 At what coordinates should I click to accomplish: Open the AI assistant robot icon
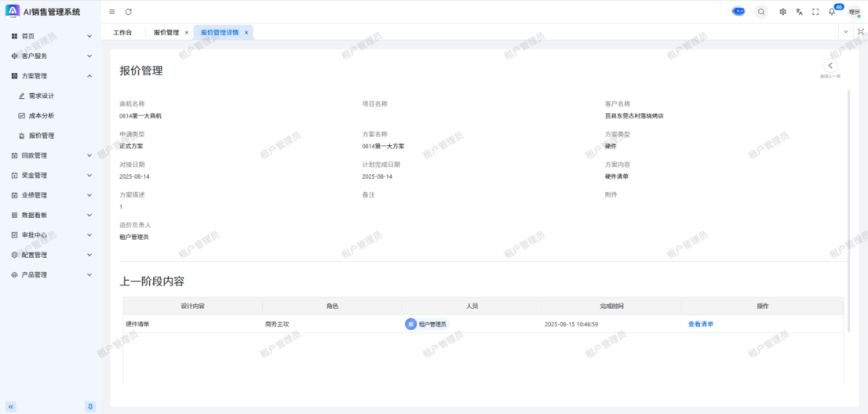pos(739,12)
